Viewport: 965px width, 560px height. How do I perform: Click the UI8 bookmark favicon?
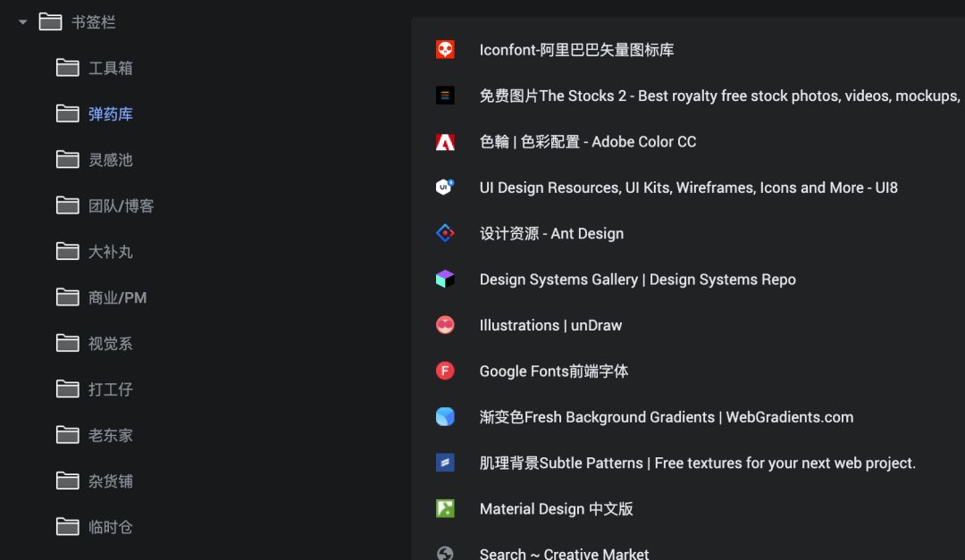tap(445, 187)
